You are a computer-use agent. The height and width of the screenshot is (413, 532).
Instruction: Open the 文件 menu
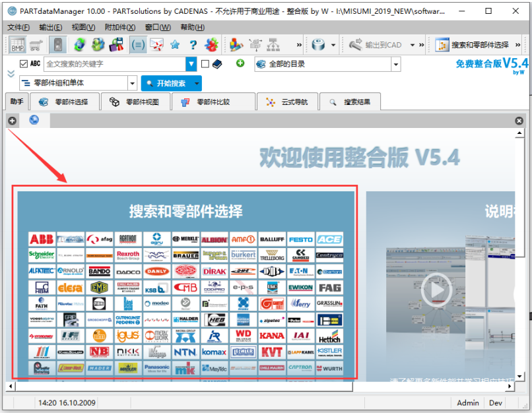17,26
